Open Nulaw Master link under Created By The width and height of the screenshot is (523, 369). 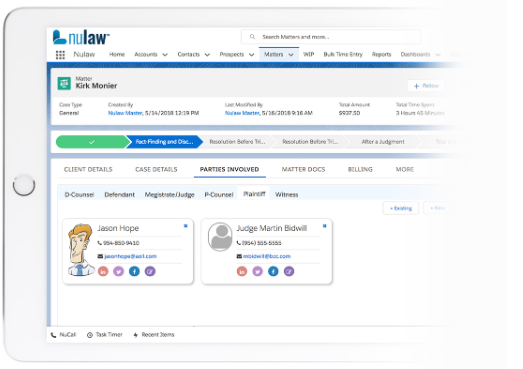[x=125, y=113]
